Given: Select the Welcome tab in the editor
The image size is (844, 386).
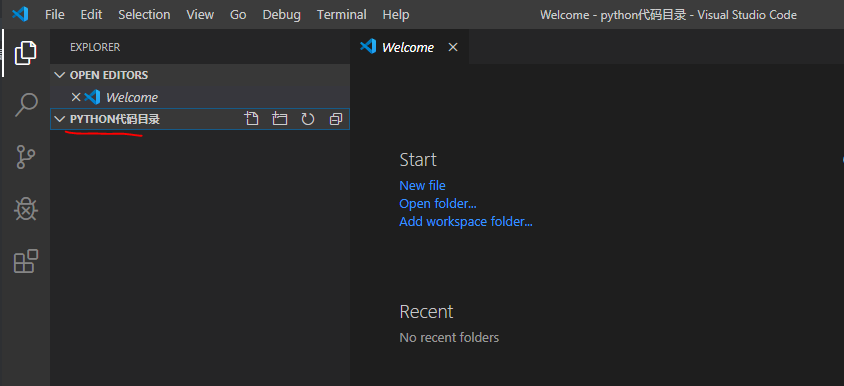Looking at the screenshot, I should 410,47.
